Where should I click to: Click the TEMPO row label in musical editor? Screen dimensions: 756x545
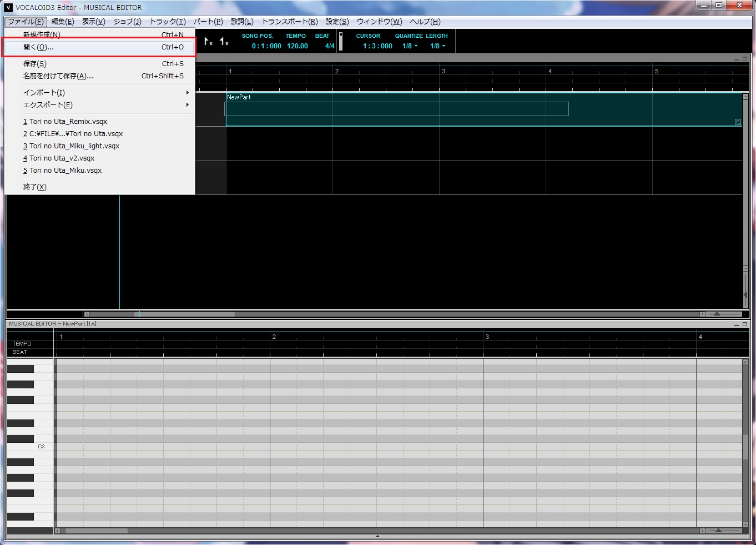22,344
